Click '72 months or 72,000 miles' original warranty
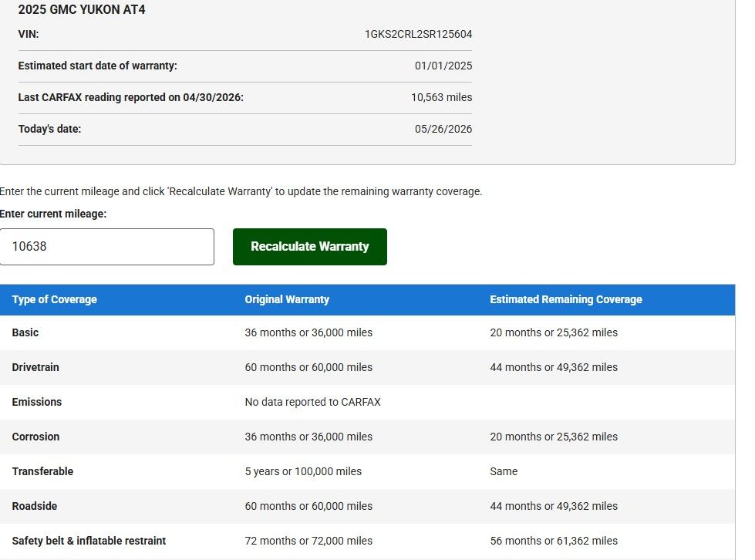This screenshot has height=560, width=755. [x=308, y=541]
